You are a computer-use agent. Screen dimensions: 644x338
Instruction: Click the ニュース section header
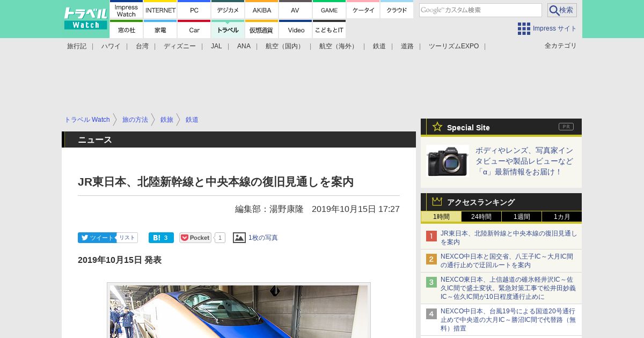point(239,139)
